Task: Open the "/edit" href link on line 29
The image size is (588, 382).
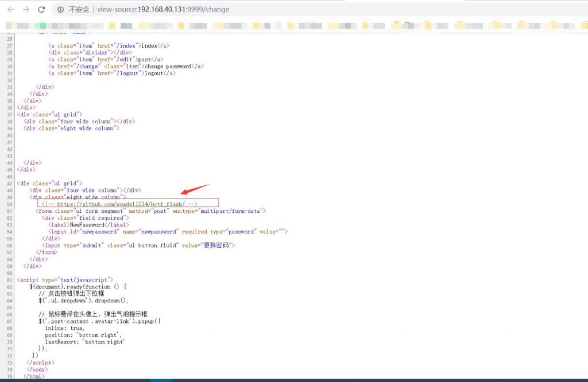Action: tap(125, 60)
